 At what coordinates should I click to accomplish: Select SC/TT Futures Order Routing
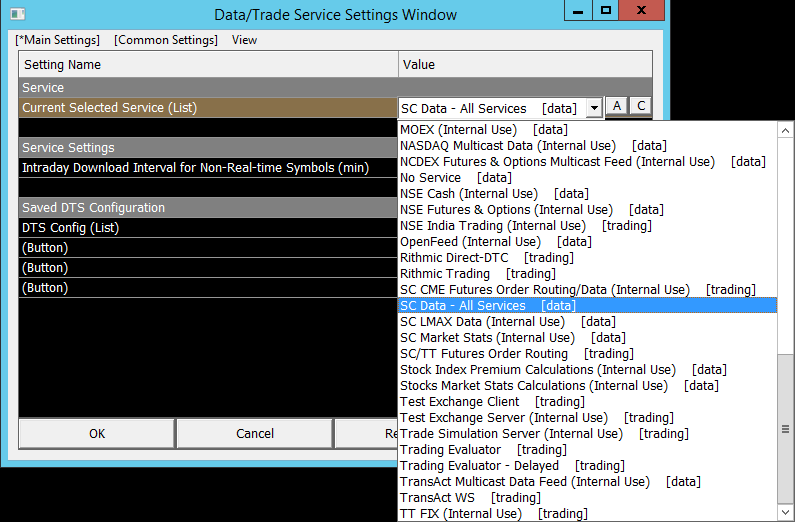[x=588, y=354]
